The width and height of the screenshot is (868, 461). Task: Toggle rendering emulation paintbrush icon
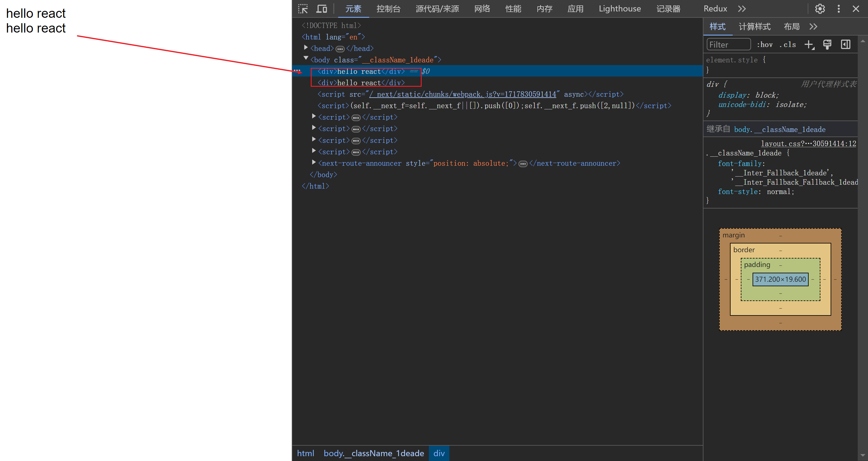click(827, 45)
